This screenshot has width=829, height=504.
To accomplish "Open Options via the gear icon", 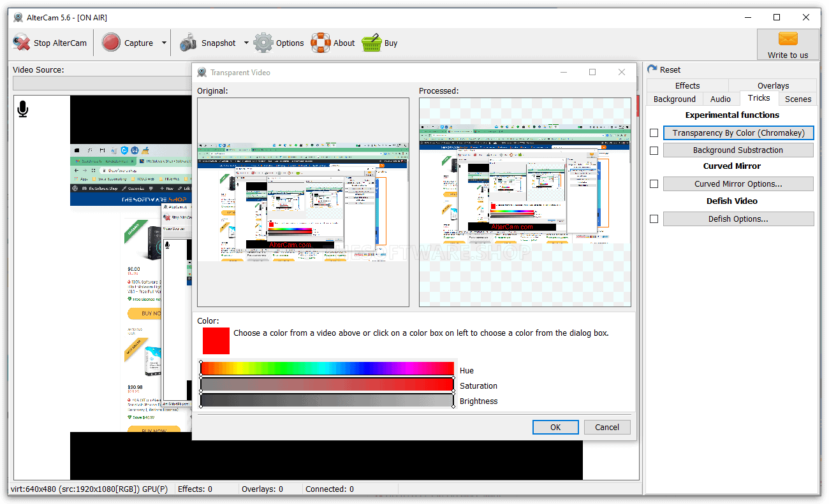I will point(263,43).
